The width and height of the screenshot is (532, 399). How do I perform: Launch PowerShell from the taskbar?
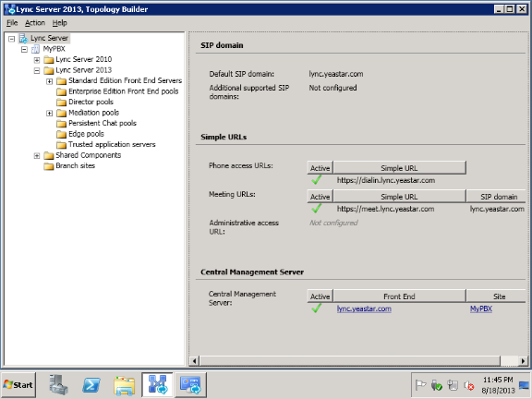pyautogui.click(x=91, y=385)
